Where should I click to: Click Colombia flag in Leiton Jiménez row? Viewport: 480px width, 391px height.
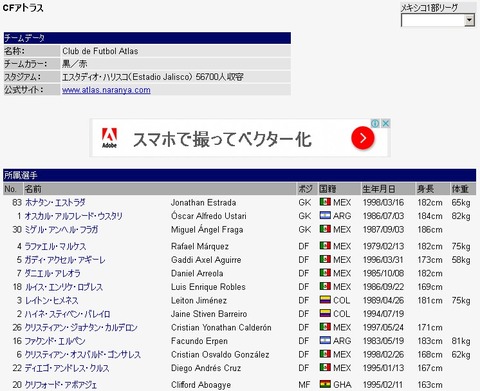coord(325,300)
